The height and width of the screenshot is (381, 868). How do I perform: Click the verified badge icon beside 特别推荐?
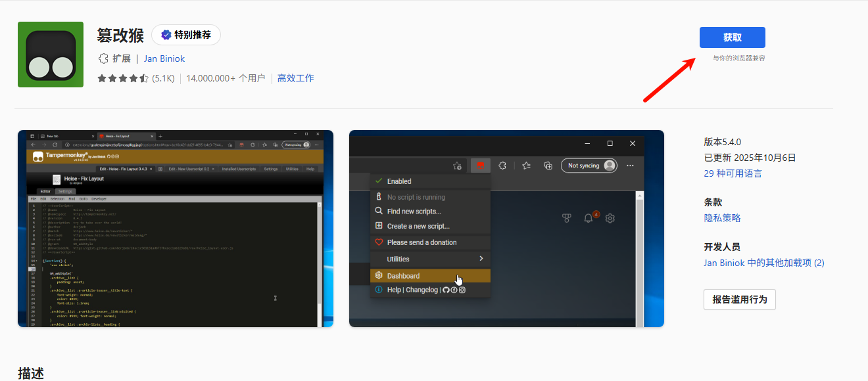[x=166, y=35]
